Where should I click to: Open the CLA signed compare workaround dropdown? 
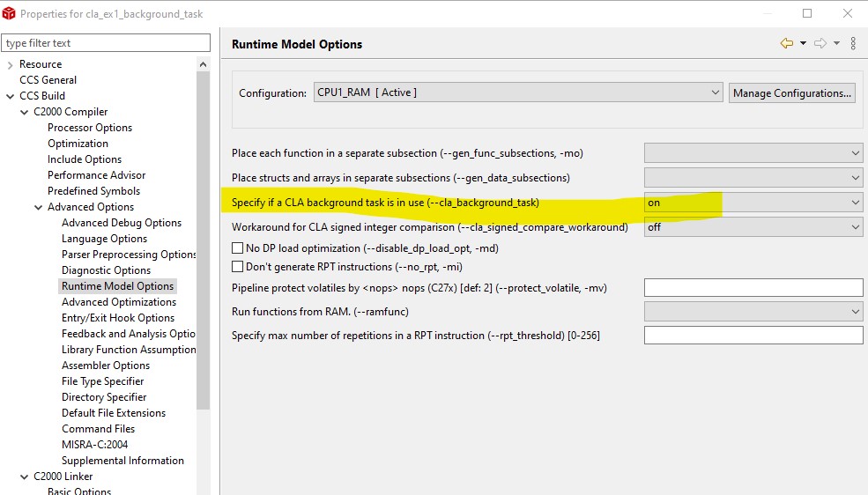pyautogui.click(x=753, y=227)
